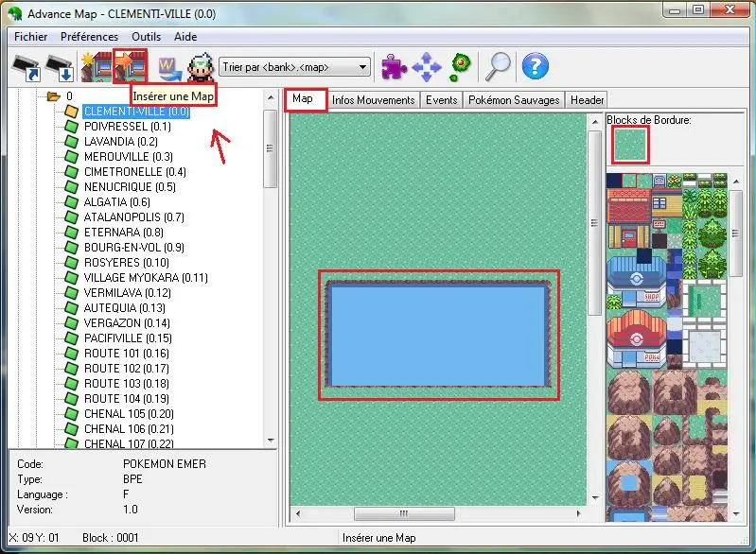Select VERGAZON (0.14) map
This screenshot has height=554, width=756.
click(x=127, y=323)
